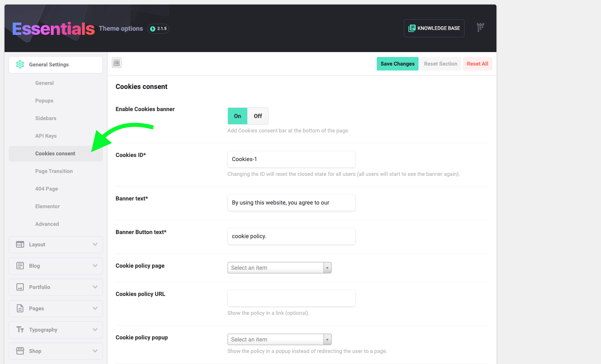The image size is (601, 364).
Task: Open the Cookie policy popup dropdown
Action: tap(280, 339)
